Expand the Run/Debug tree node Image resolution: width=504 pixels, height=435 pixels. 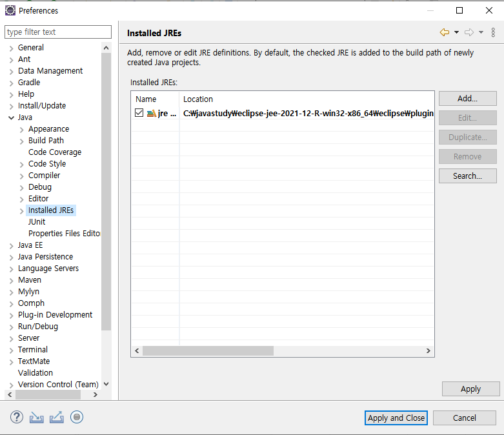11,327
